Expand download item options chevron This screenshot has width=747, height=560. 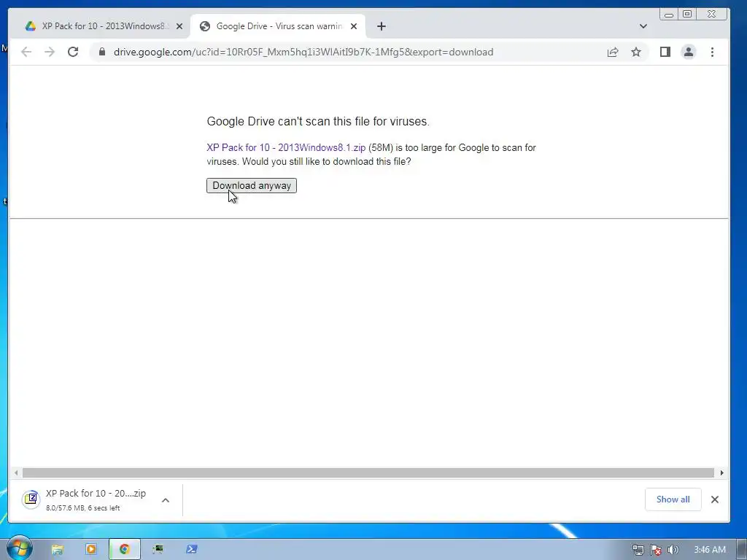(x=166, y=500)
